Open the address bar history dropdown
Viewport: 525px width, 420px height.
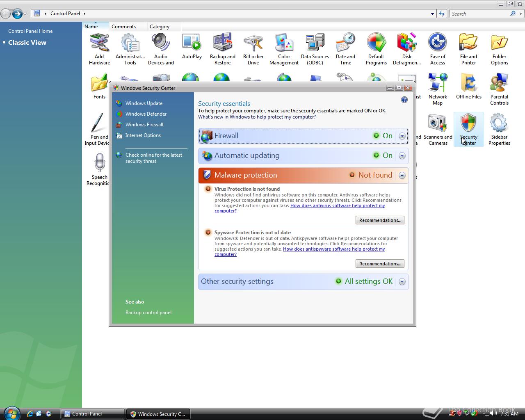(x=432, y=14)
